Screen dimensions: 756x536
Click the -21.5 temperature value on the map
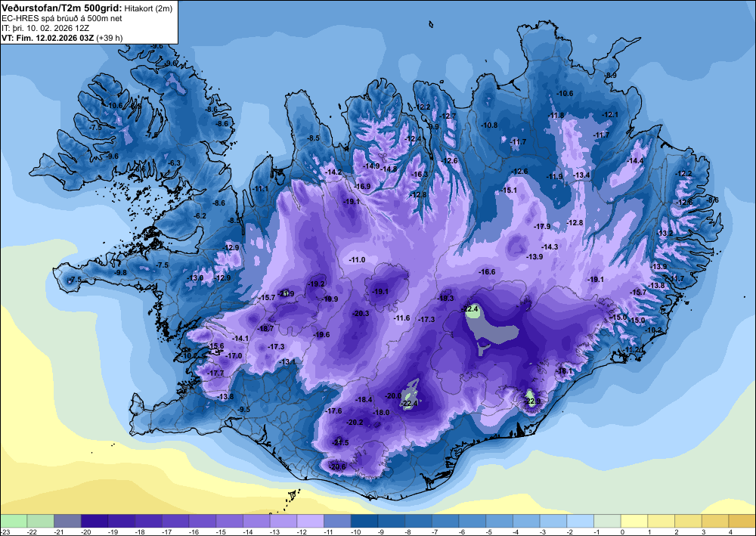coord(340,442)
